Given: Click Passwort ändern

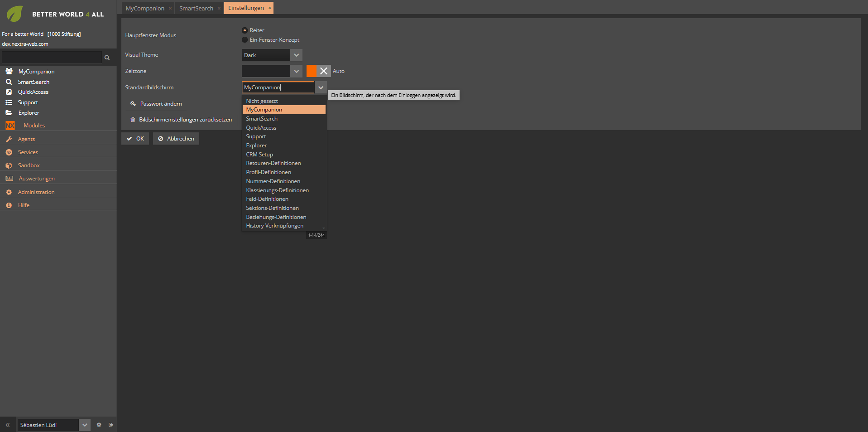Looking at the screenshot, I should 161,104.
